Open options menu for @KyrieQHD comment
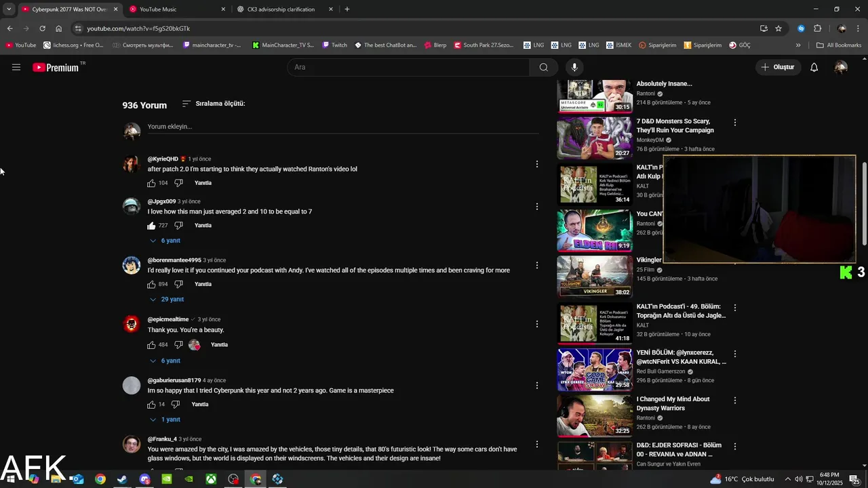The height and width of the screenshot is (488, 868). [537, 164]
